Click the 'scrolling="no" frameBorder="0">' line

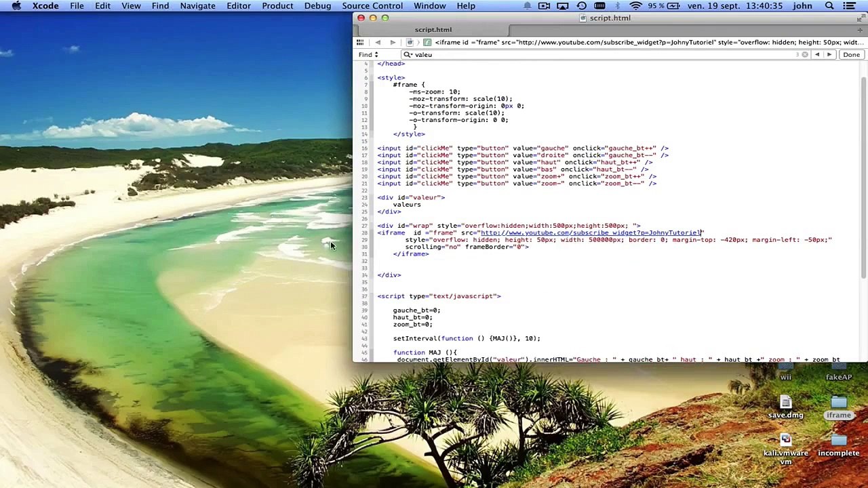(467, 247)
